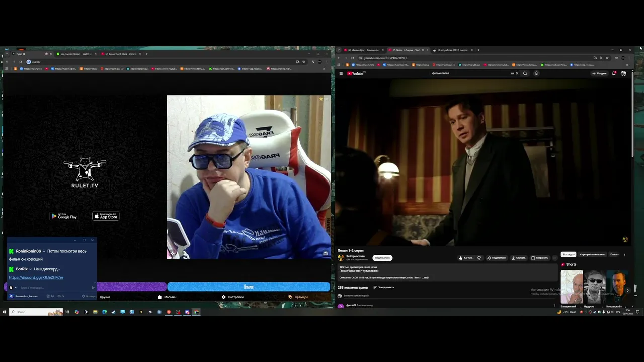The height and width of the screenshot is (362, 644).
Task: Open the Google Play download badge
Action: point(64,216)
